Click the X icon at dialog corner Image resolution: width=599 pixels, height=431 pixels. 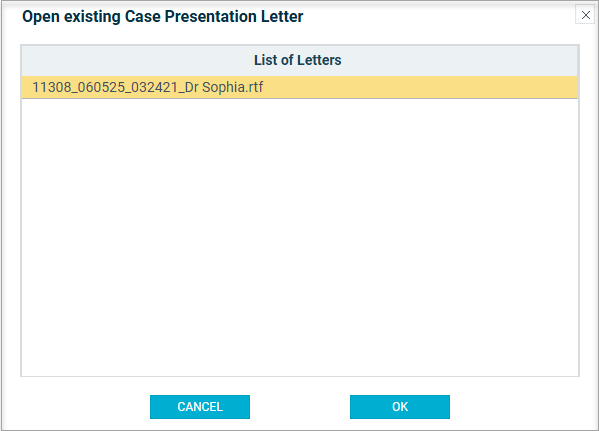point(585,15)
